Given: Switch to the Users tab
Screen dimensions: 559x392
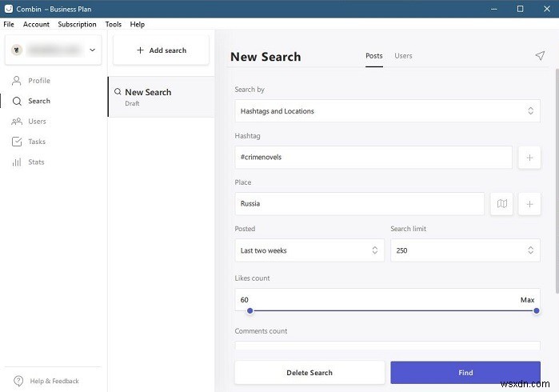Looking at the screenshot, I should coord(403,56).
